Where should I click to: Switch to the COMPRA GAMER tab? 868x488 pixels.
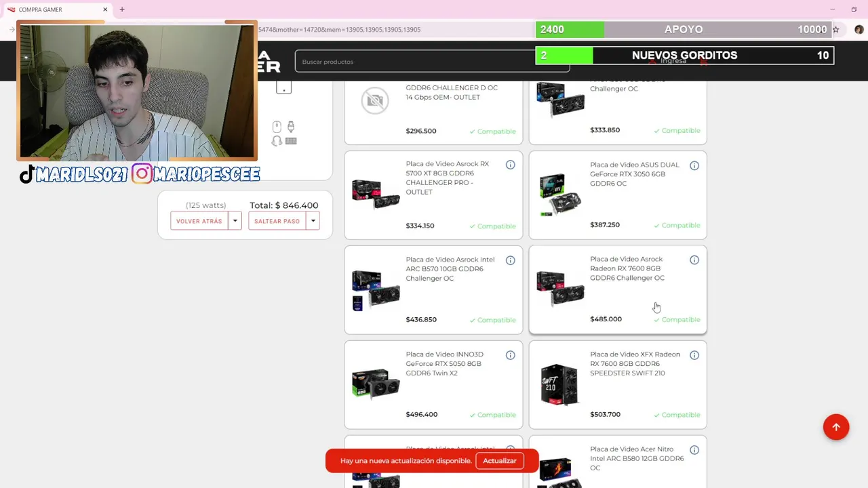pyautogui.click(x=57, y=9)
